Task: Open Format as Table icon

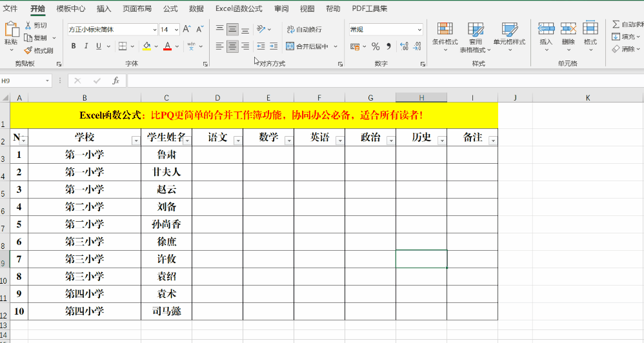Action: (475, 29)
